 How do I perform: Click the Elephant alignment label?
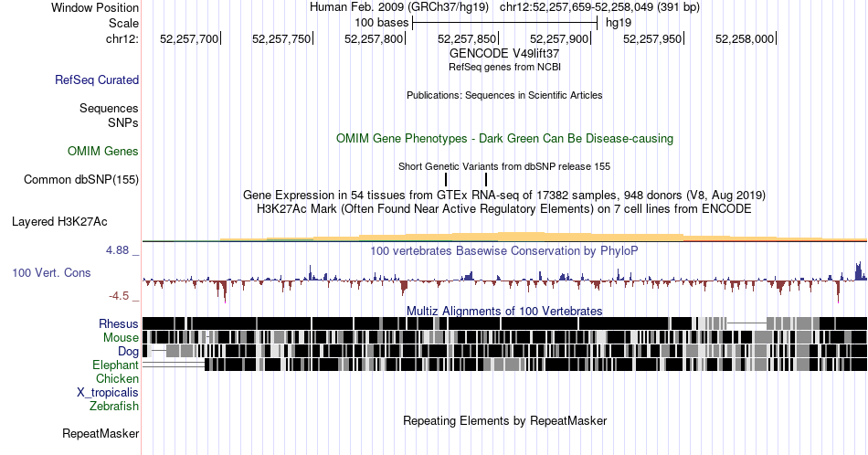(x=116, y=365)
